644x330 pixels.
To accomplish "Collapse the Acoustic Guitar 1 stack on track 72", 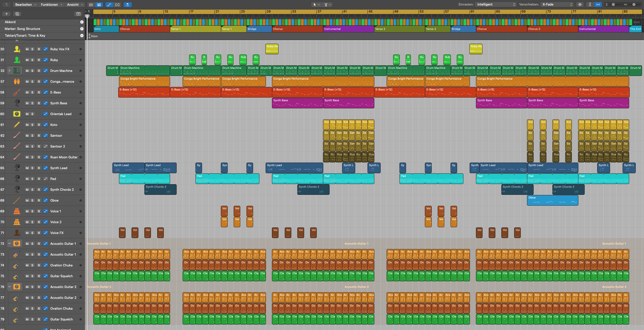I will click(9, 244).
